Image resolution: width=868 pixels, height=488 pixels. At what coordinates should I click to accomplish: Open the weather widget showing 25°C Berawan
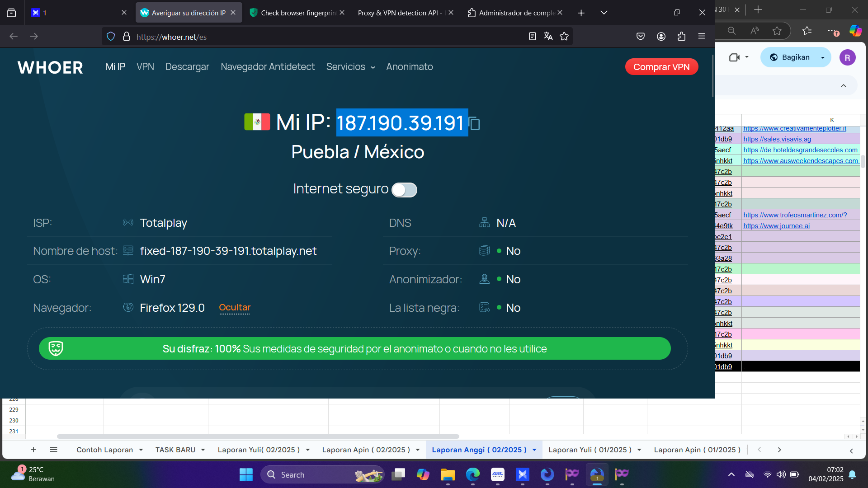click(33, 474)
